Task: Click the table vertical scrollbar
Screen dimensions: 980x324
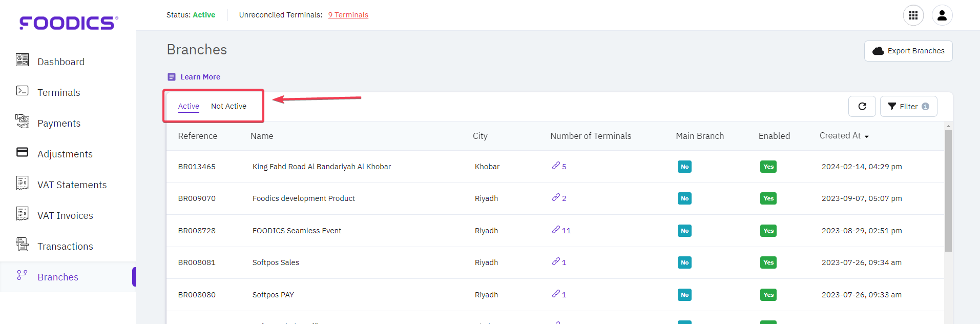Action: pos(948,190)
